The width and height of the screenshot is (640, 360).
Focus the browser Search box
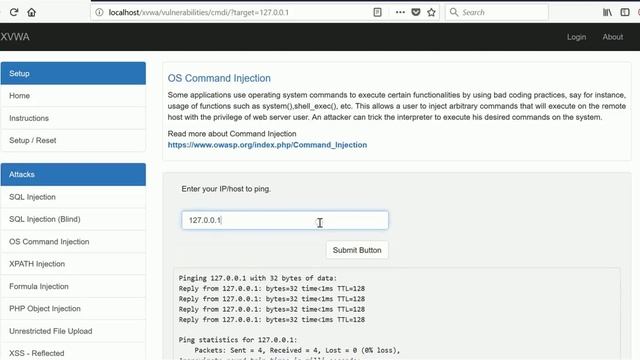point(497,12)
